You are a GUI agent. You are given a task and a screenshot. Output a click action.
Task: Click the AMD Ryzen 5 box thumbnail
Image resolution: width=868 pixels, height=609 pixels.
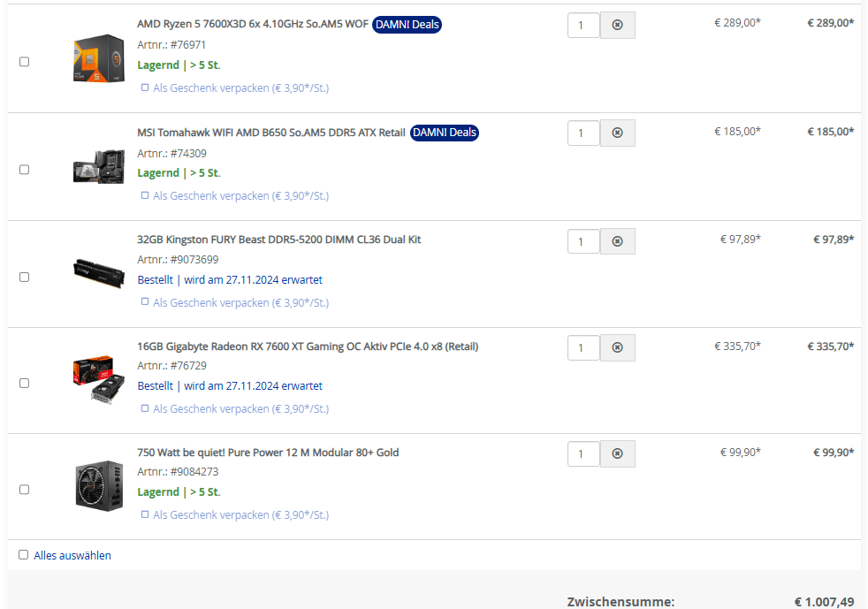pos(98,58)
